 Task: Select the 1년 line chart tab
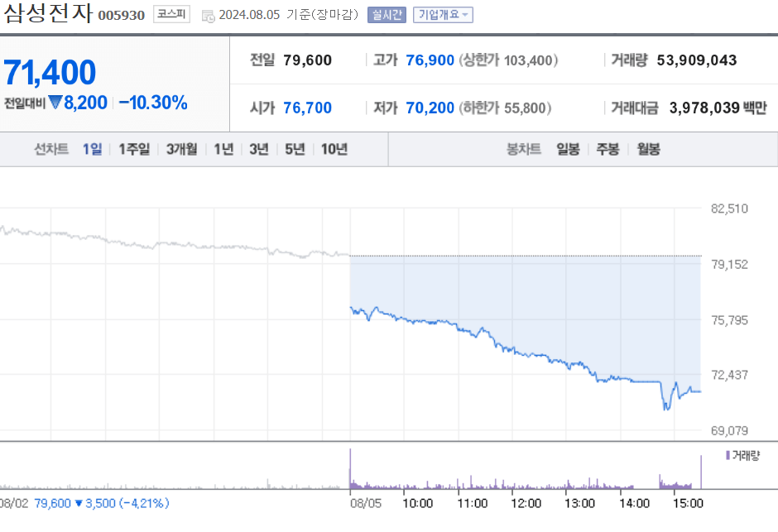223,149
